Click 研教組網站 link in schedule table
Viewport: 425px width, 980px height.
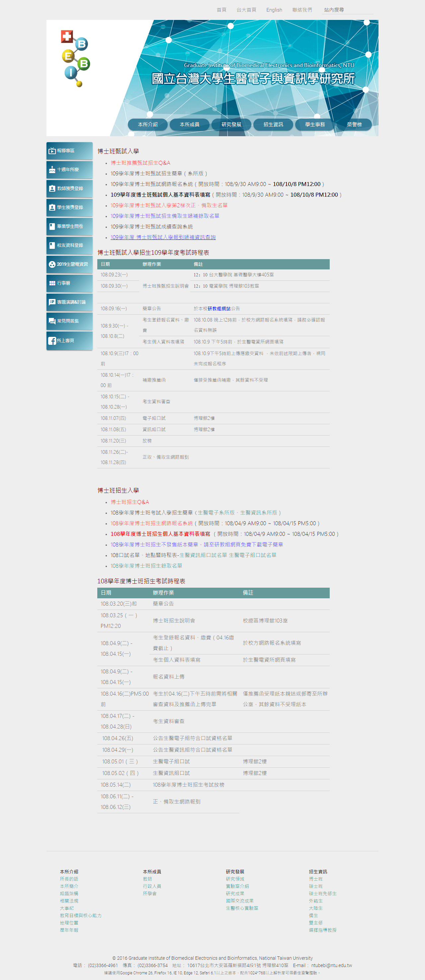pos(219,309)
